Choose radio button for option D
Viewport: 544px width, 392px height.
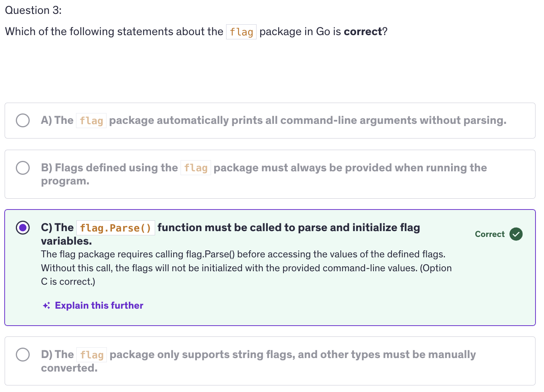(x=23, y=354)
